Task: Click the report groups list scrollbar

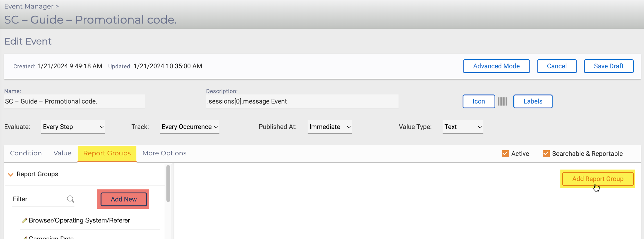Action: [168, 183]
